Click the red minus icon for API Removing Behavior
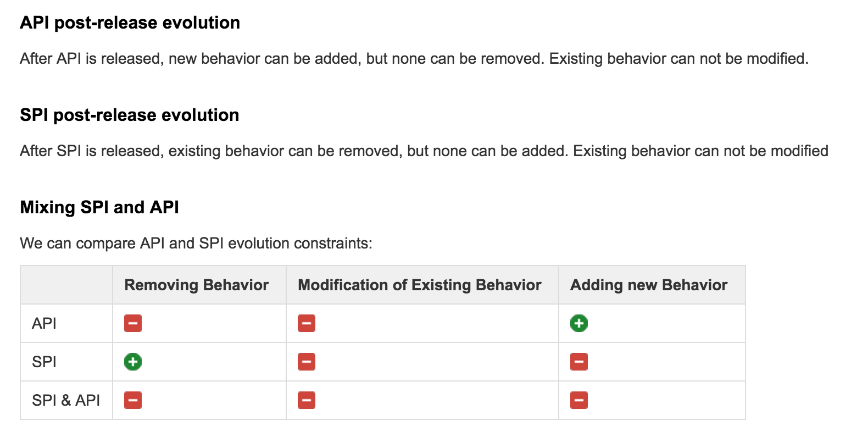This screenshot has width=868, height=431. point(133,323)
